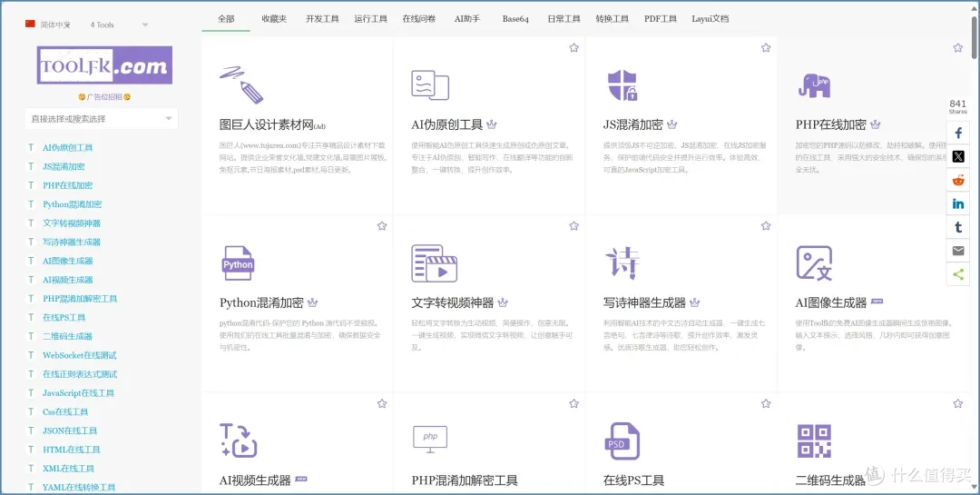
Task: Open the 图巨人设计素材网 pencil icon
Action: tap(241, 84)
